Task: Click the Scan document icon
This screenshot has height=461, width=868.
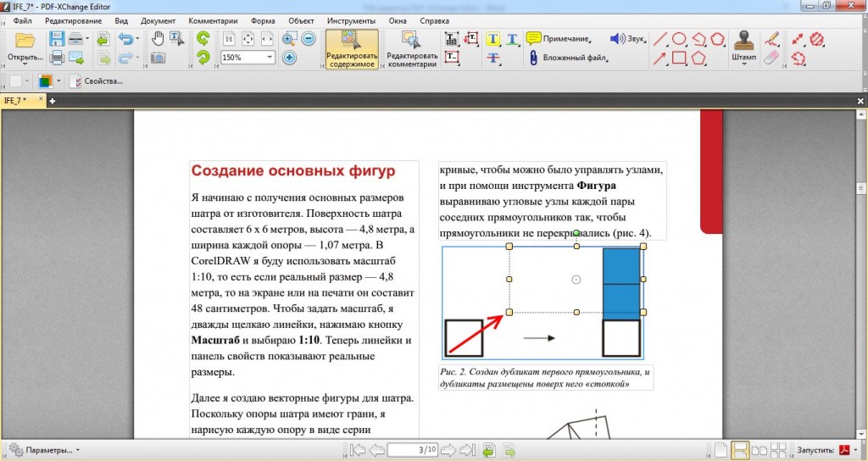Action: point(75,39)
